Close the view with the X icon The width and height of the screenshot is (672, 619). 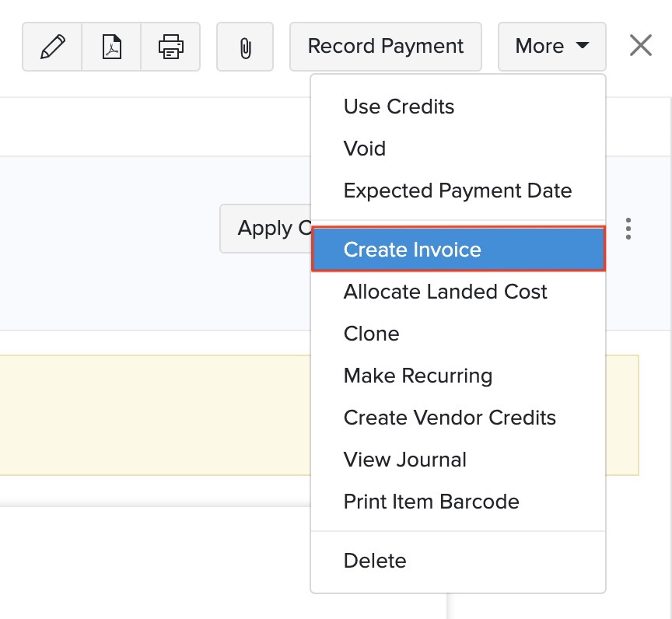[640, 45]
